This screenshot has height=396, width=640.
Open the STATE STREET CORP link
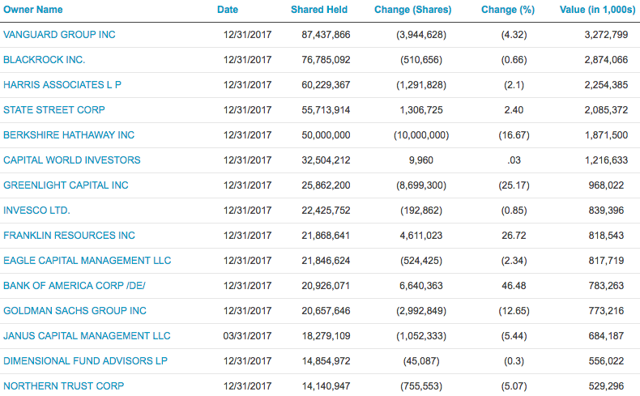[54, 110]
